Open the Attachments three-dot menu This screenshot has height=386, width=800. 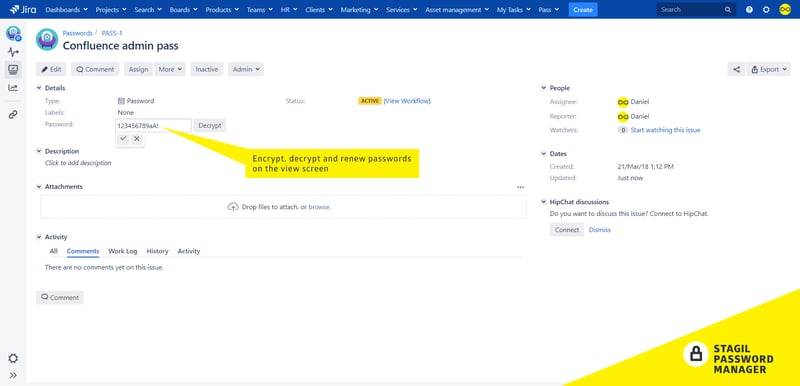[520, 187]
